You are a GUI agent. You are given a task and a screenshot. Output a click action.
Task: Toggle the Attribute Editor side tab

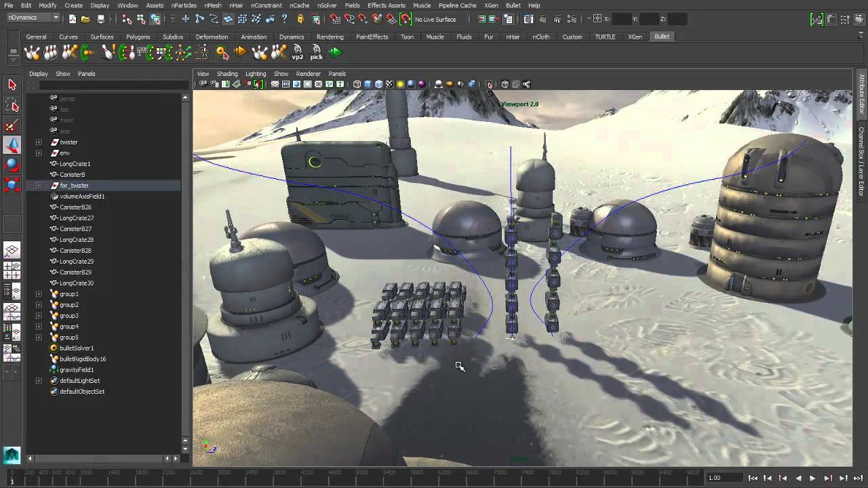(862, 95)
